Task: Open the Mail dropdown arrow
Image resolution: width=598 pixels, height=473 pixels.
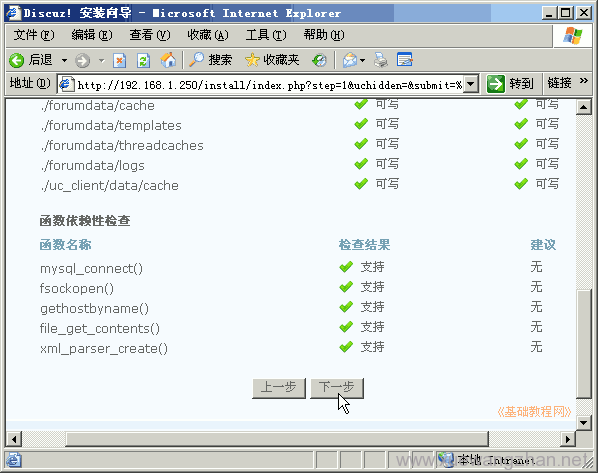Action: (x=362, y=60)
